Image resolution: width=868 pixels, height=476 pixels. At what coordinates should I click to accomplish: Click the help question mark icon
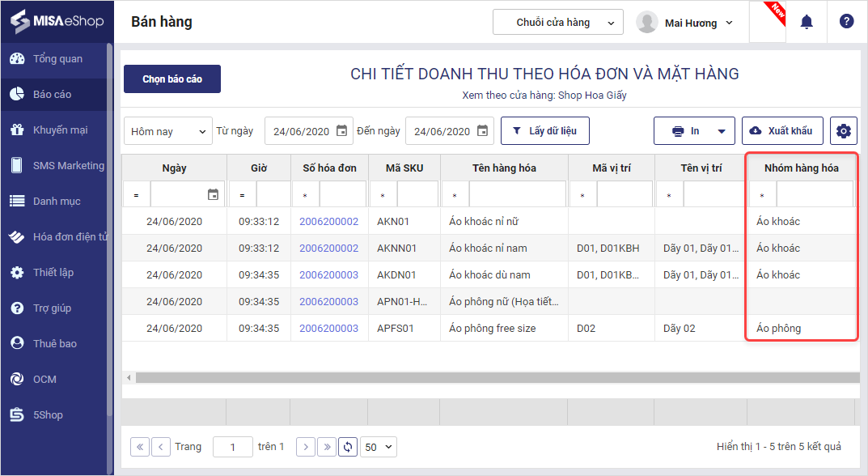(x=846, y=22)
